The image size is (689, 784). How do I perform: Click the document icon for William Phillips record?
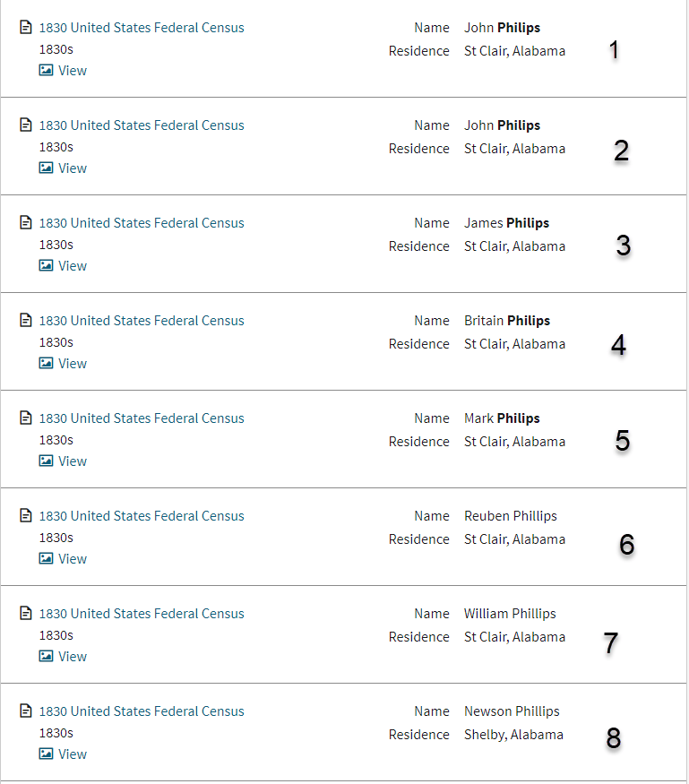click(26, 614)
